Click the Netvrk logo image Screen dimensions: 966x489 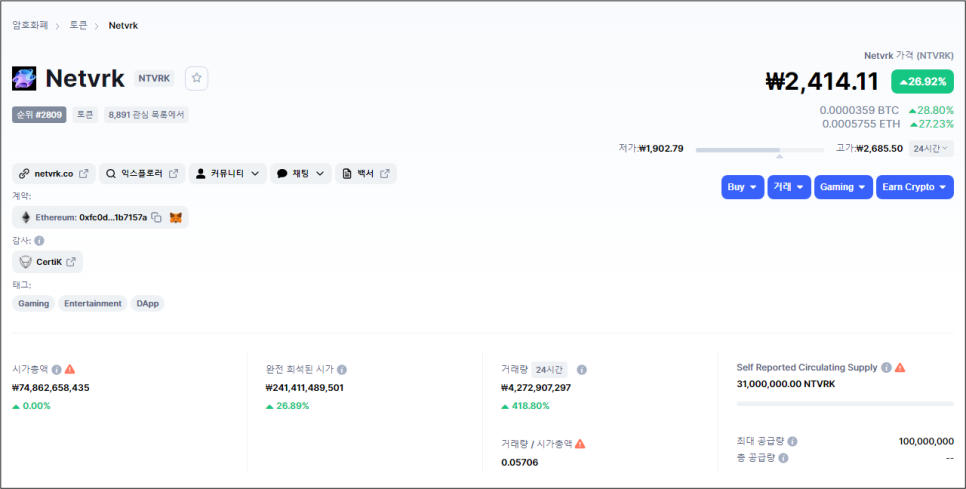point(24,79)
